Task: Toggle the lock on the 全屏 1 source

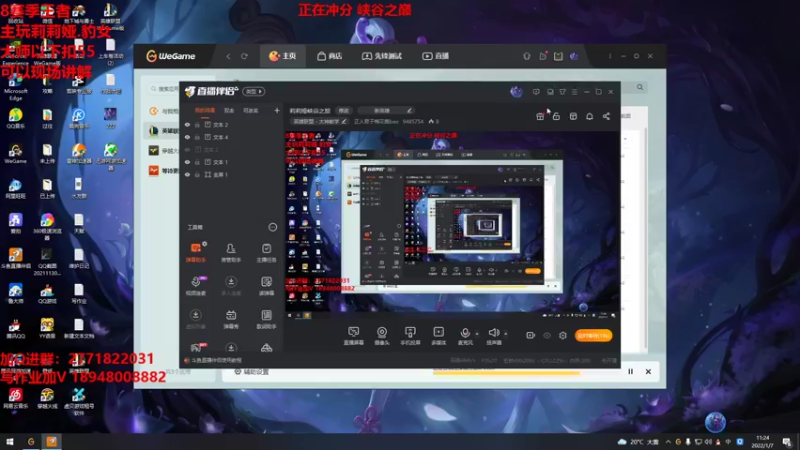Action: pos(197,174)
